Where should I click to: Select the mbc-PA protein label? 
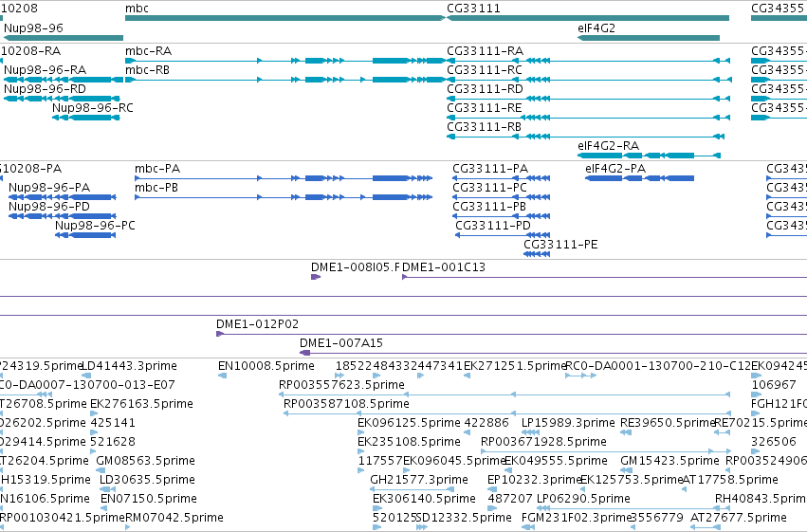pyautogui.click(x=157, y=169)
